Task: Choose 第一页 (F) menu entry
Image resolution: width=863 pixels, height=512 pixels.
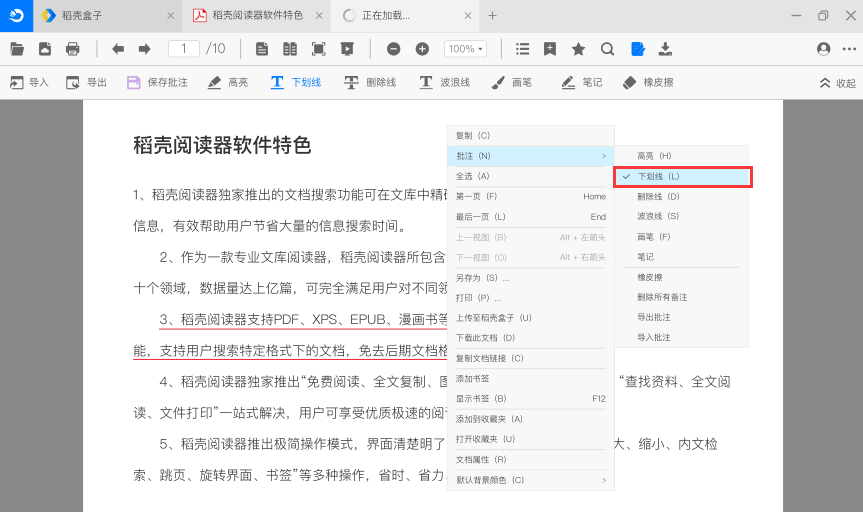Action: (x=531, y=197)
